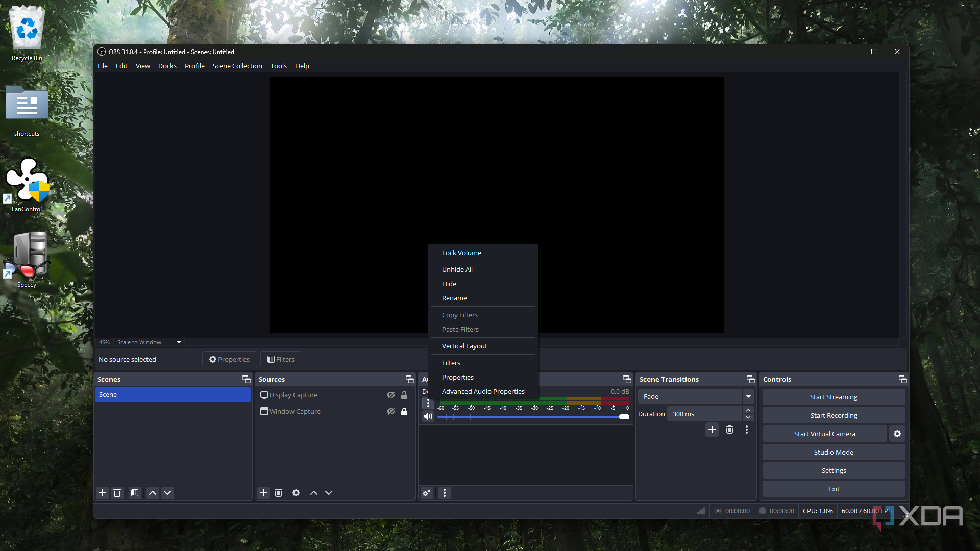Add a scene transition with plus

[712, 430]
